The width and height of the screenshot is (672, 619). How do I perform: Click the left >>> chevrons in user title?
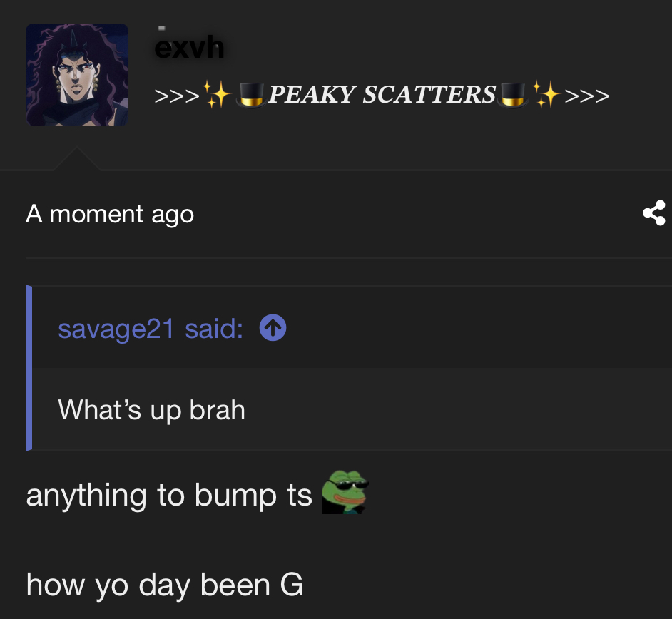point(177,96)
